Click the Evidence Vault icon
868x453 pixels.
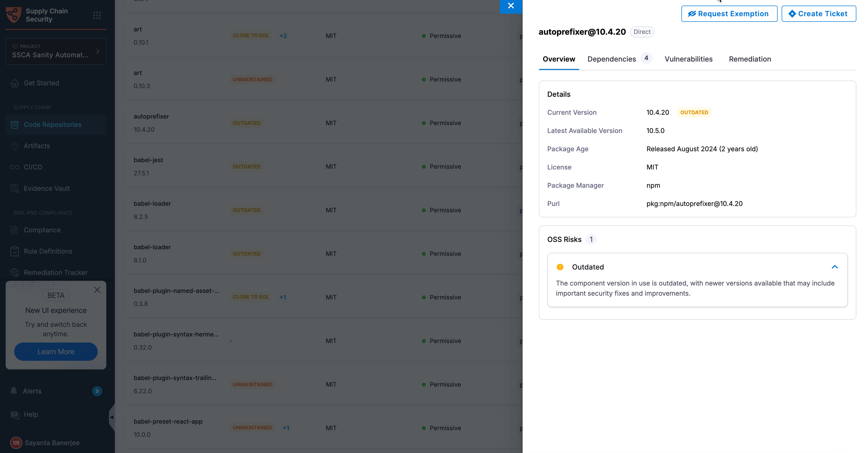pyautogui.click(x=14, y=188)
